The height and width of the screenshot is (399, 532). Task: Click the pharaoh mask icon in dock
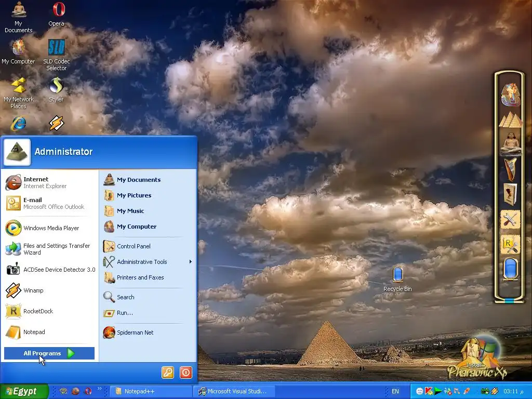(510, 95)
